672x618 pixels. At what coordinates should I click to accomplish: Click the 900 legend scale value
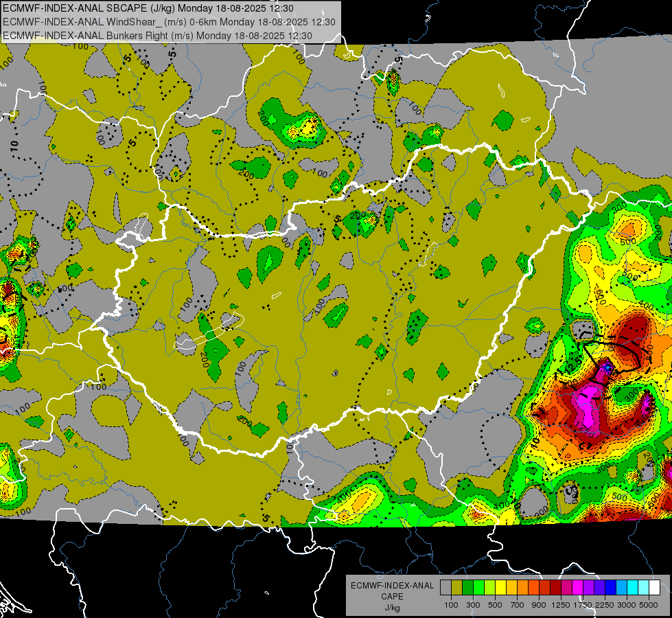pyautogui.click(x=539, y=605)
